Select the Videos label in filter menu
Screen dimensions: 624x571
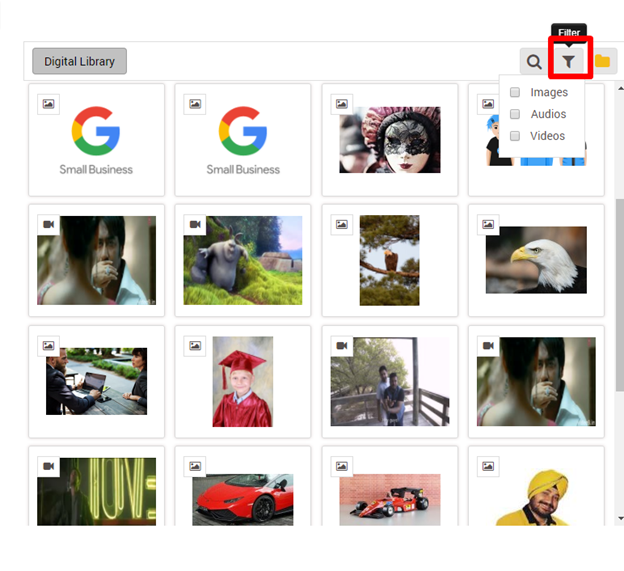point(548,136)
